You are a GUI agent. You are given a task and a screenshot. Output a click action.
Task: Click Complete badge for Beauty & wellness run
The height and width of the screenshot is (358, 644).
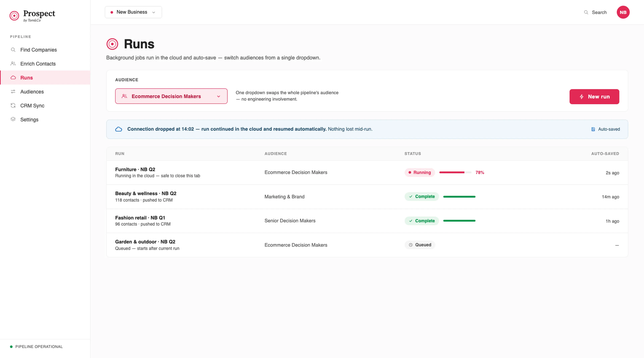pyautogui.click(x=421, y=197)
